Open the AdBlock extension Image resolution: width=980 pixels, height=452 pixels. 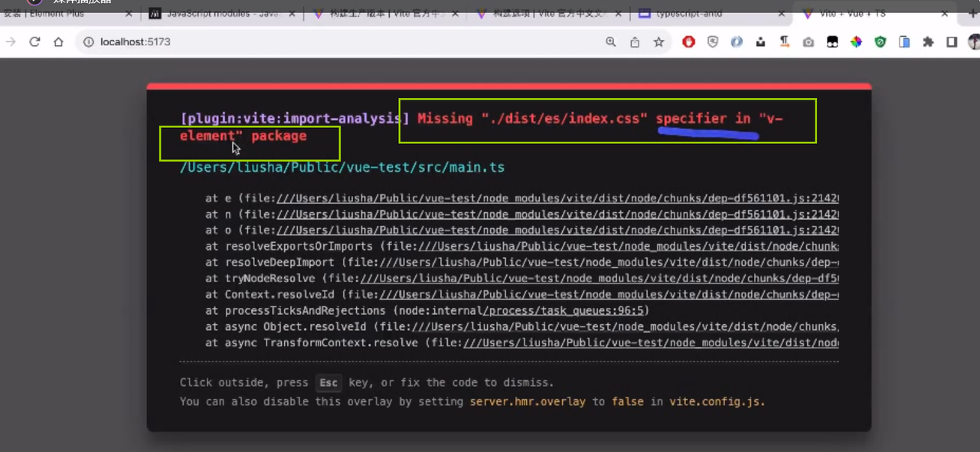[x=688, y=41]
